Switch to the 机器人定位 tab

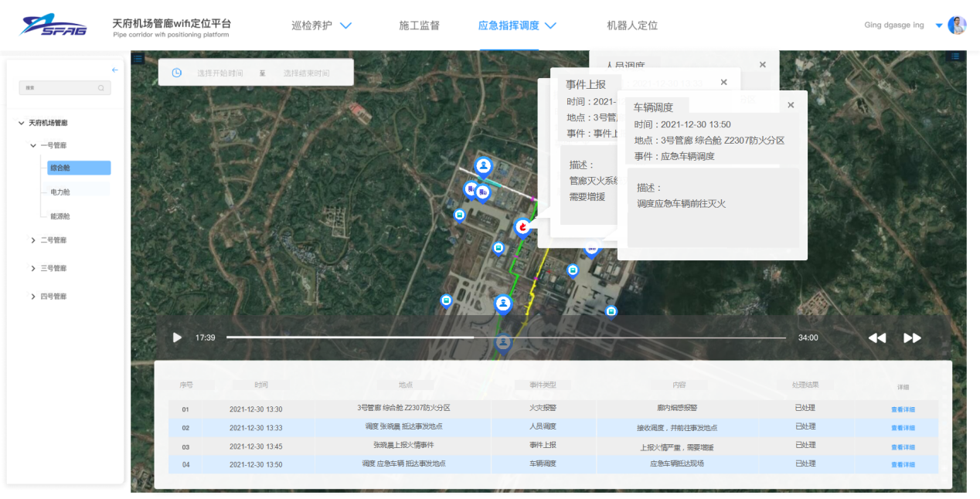coord(631,25)
